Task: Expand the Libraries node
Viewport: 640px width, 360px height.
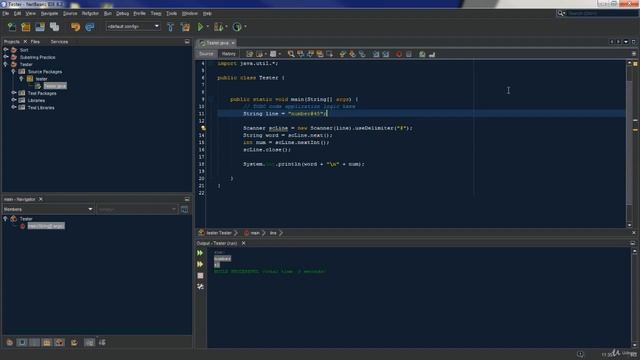Action: [x=13, y=100]
